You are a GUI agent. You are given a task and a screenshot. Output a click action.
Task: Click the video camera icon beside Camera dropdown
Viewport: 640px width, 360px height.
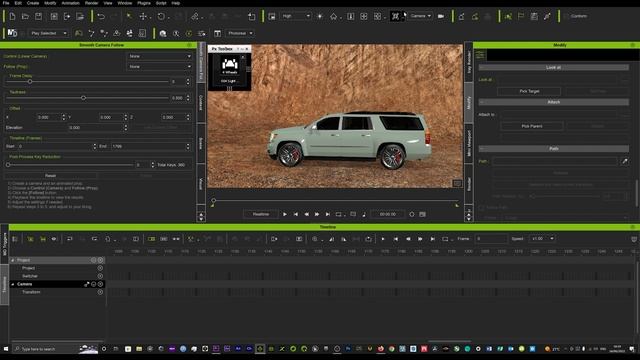tap(441, 16)
